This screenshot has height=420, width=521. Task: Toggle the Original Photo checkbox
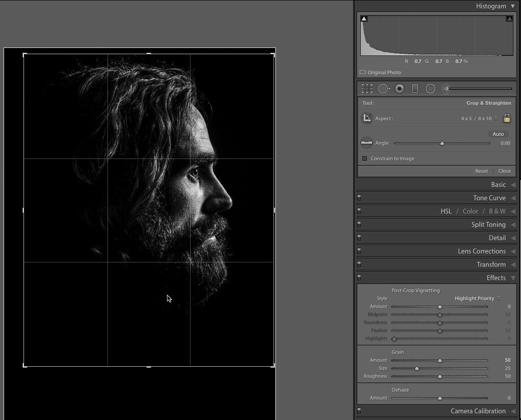[x=363, y=72]
